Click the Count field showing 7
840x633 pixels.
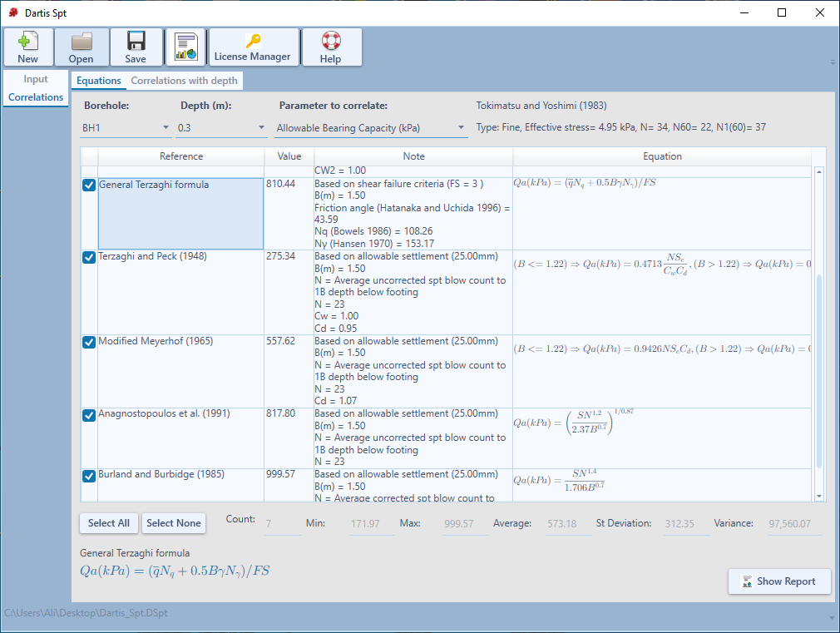coord(284,524)
